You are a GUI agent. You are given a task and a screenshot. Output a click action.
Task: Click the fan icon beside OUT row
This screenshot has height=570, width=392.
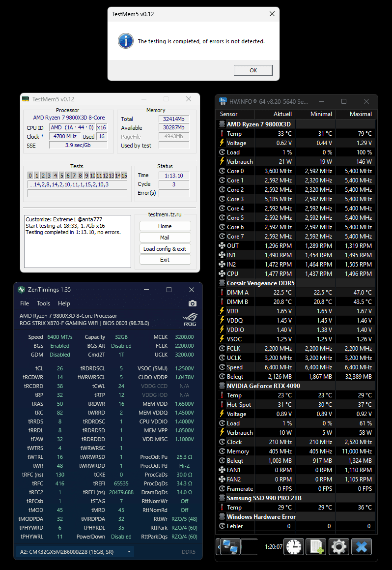[222, 245]
